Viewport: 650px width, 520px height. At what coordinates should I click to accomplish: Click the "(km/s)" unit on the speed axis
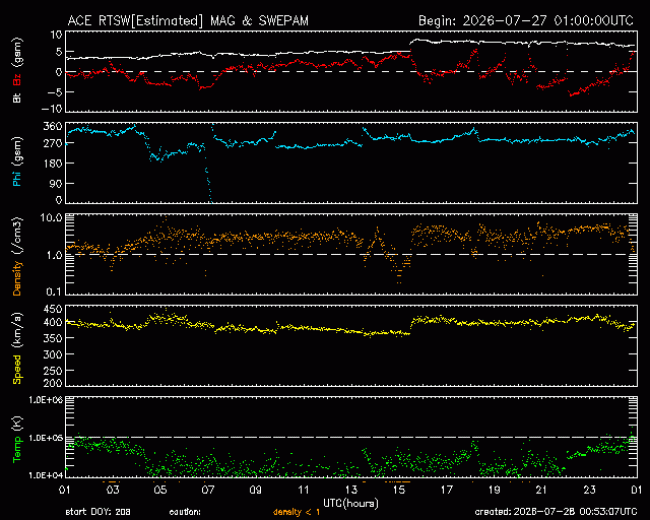[x=17, y=332]
